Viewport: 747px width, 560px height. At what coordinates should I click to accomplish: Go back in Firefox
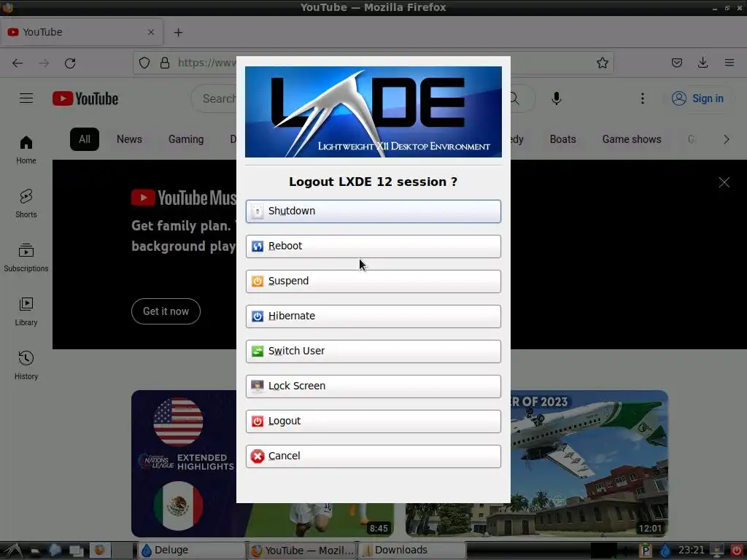(x=18, y=63)
